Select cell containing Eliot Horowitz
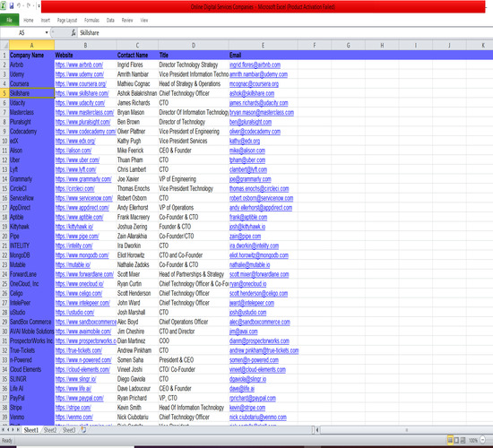 pyautogui.click(x=137, y=255)
